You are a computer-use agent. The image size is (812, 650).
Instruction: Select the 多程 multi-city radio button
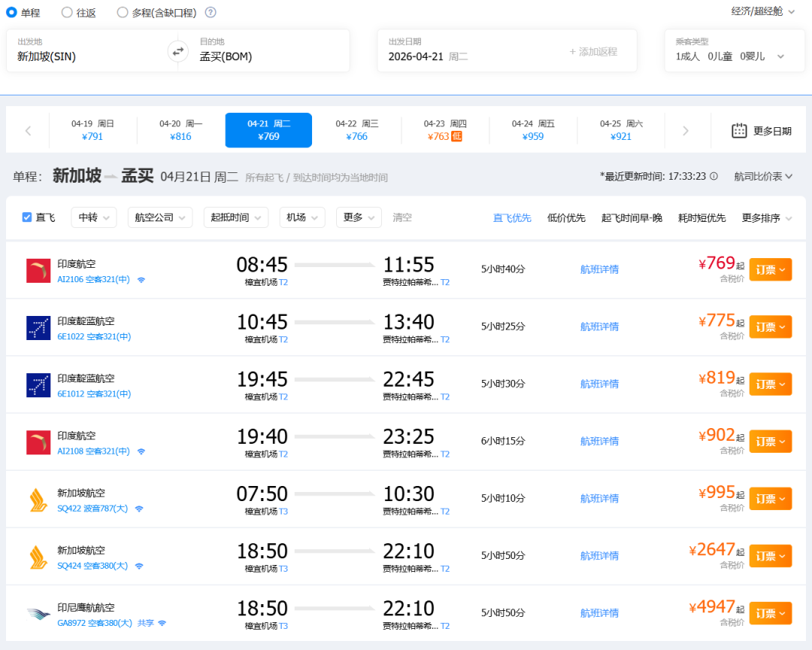(123, 12)
